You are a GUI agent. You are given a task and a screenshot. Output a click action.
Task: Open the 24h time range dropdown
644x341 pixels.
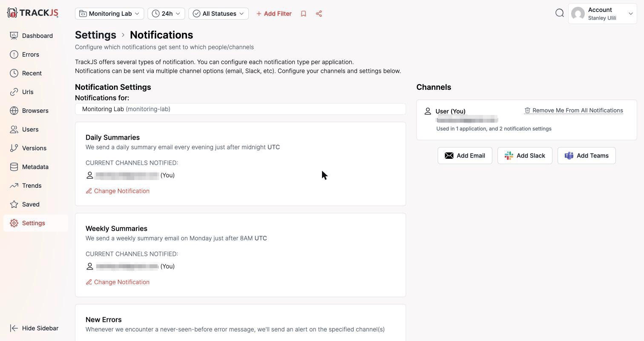pyautogui.click(x=166, y=14)
